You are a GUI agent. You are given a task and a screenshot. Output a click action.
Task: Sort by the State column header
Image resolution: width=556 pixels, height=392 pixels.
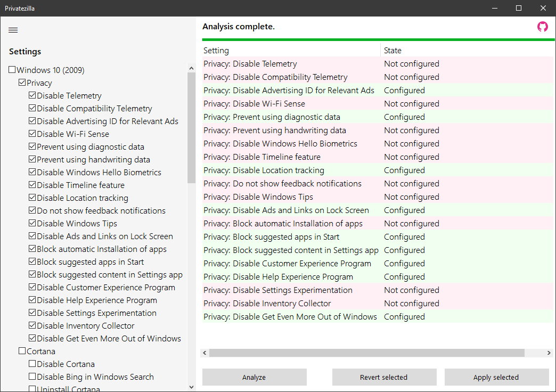coord(466,51)
